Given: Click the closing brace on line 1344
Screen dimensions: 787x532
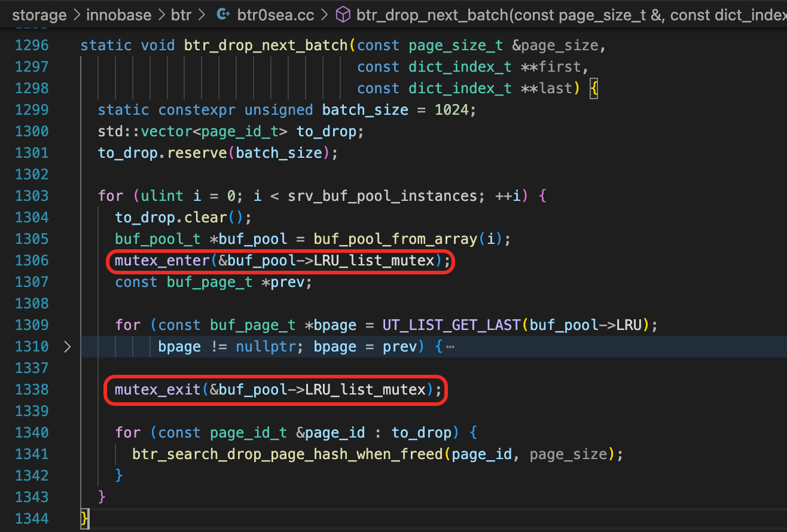Looking at the screenshot, I should pos(84,518).
